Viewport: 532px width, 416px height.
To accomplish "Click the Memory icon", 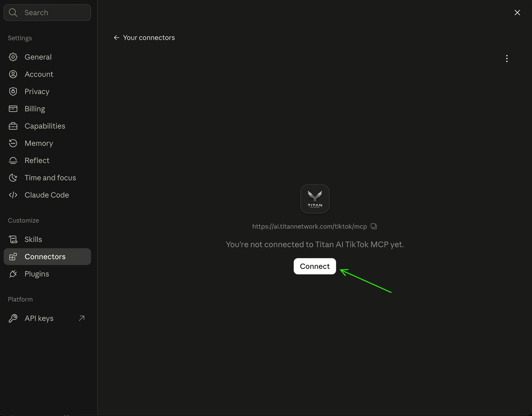I will click(x=13, y=143).
